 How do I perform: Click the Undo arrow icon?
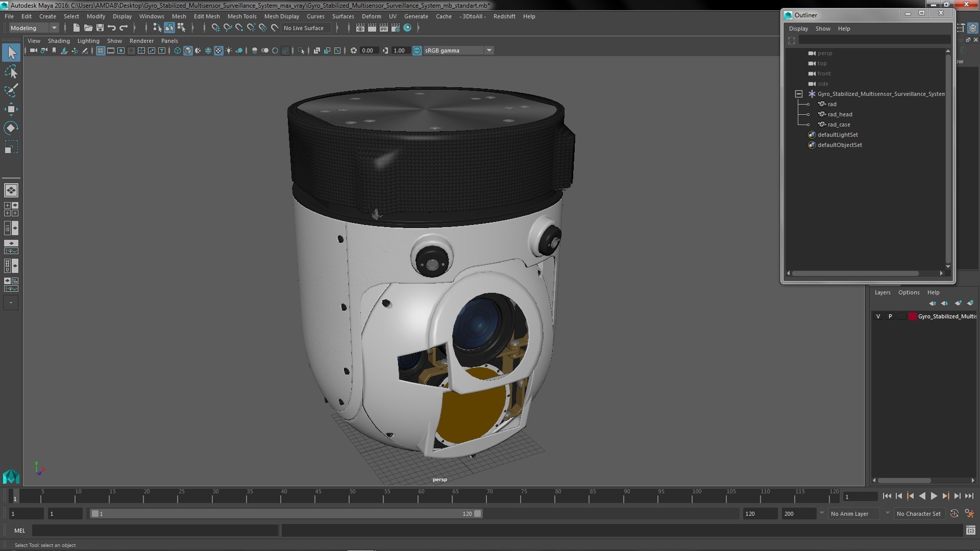(112, 28)
